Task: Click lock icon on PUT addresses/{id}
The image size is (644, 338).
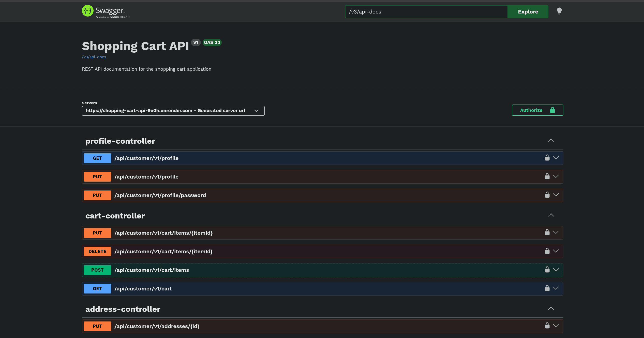Action: (x=547, y=326)
